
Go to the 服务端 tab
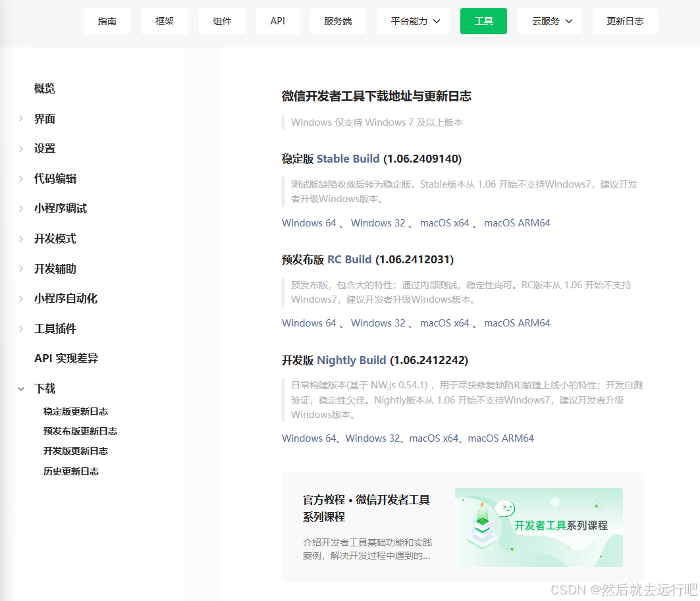[338, 21]
